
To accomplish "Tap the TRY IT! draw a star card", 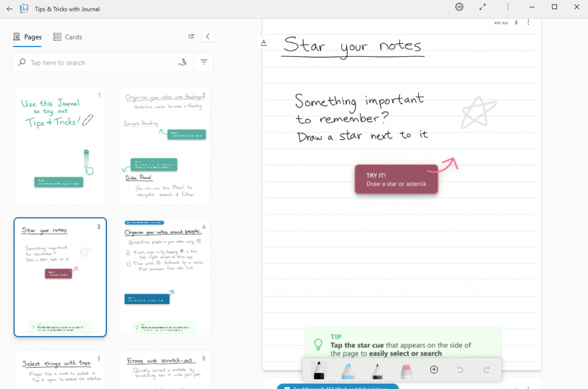I will pos(396,178).
